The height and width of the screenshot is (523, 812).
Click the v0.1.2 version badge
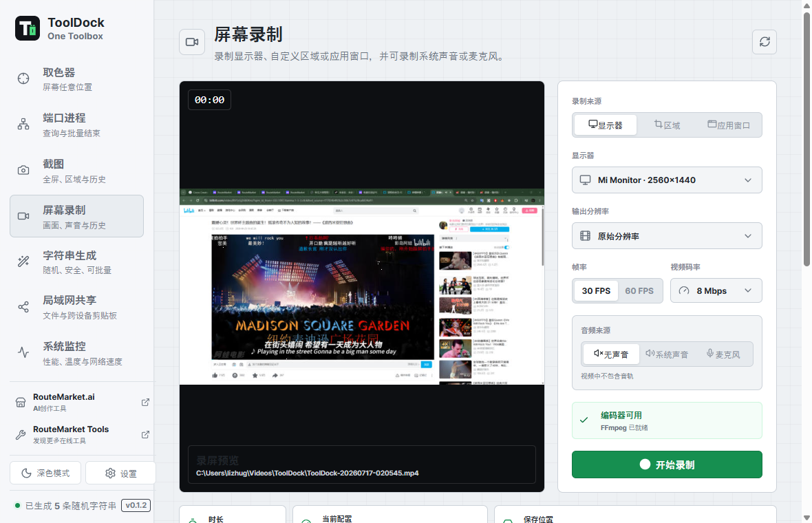pyautogui.click(x=136, y=505)
